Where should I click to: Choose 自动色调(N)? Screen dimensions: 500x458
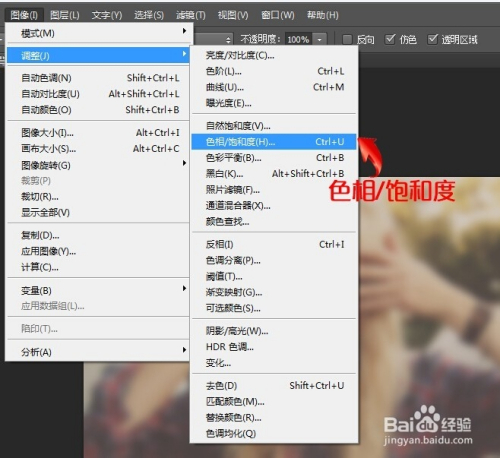click(98, 78)
